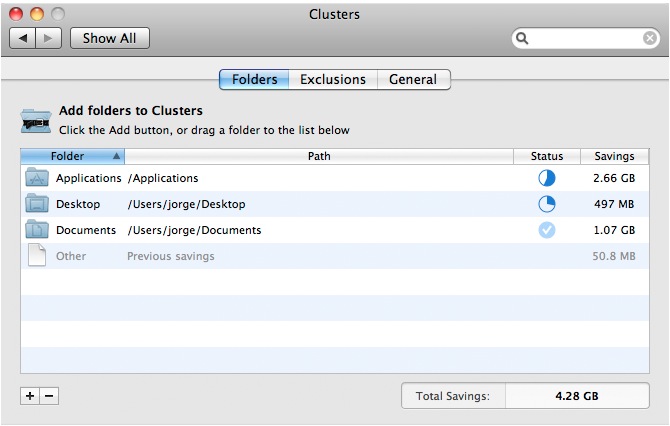Viewport: 670px width, 426px height.
Task: Select the Folders tab
Action: (x=255, y=80)
